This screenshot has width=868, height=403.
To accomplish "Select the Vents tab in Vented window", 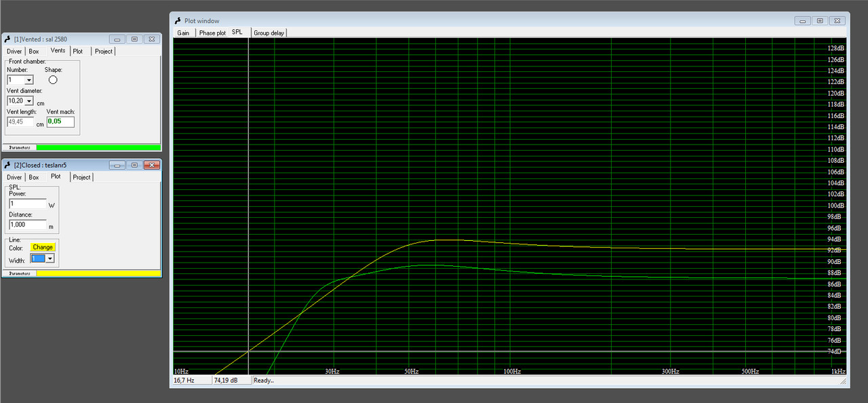I will coord(58,50).
